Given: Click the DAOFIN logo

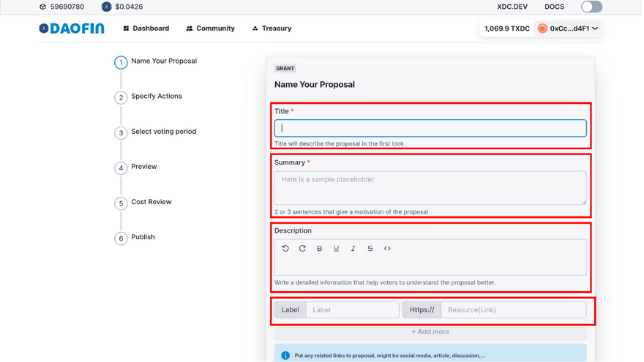Looking at the screenshot, I should pos(72,29).
